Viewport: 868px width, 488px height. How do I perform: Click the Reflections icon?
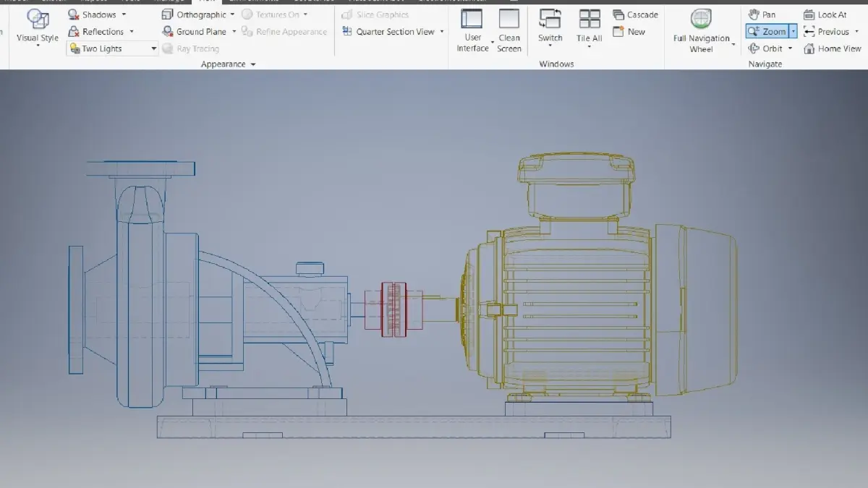74,32
